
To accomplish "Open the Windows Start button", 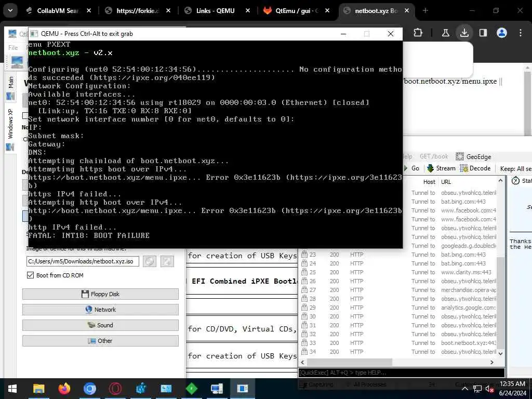I will pyautogui.click(x=12, y=389).
